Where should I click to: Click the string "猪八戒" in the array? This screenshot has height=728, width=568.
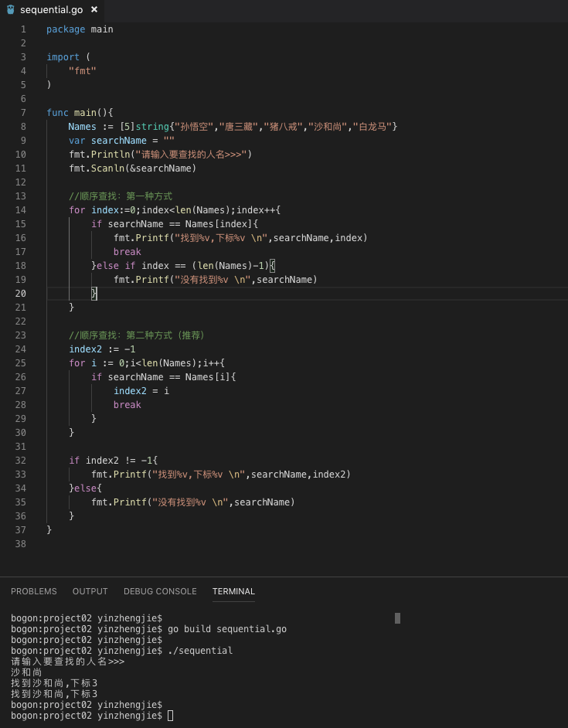coord(283,126)
